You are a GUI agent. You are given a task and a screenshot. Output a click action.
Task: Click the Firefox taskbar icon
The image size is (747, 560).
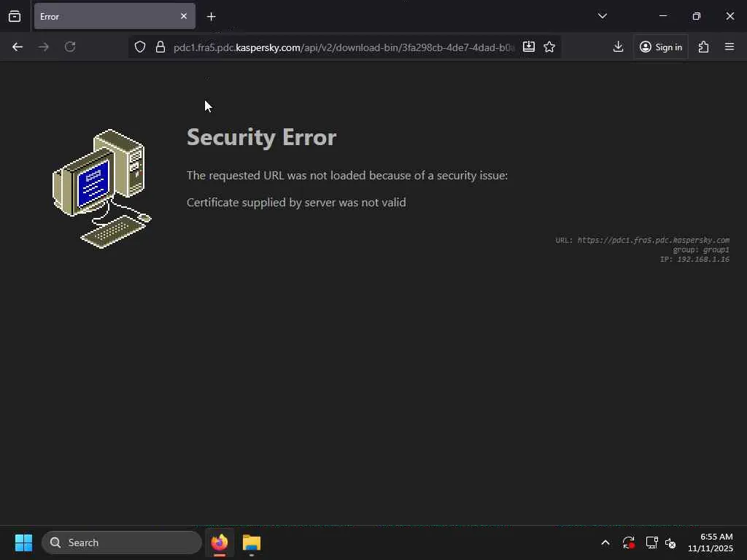pos(220,542)
